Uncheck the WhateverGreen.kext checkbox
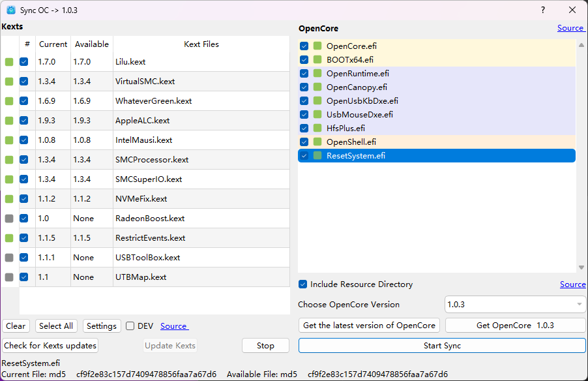This screenshot has height=381, width=588. pyautogui.click(x=24, y=101)
